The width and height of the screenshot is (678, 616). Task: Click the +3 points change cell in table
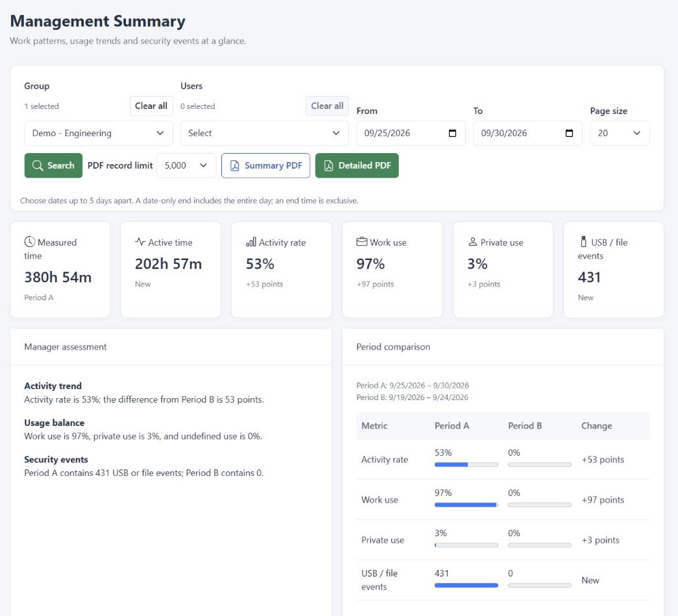point(600,540)
